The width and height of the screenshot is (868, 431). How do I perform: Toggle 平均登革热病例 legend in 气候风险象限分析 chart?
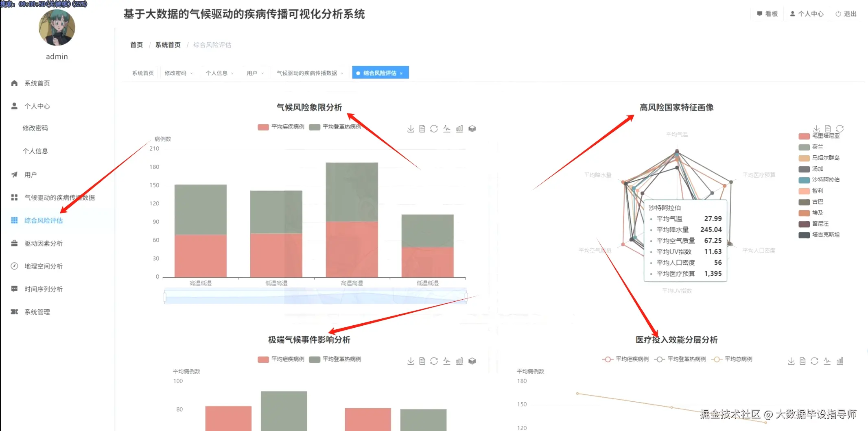click(335, 127)
